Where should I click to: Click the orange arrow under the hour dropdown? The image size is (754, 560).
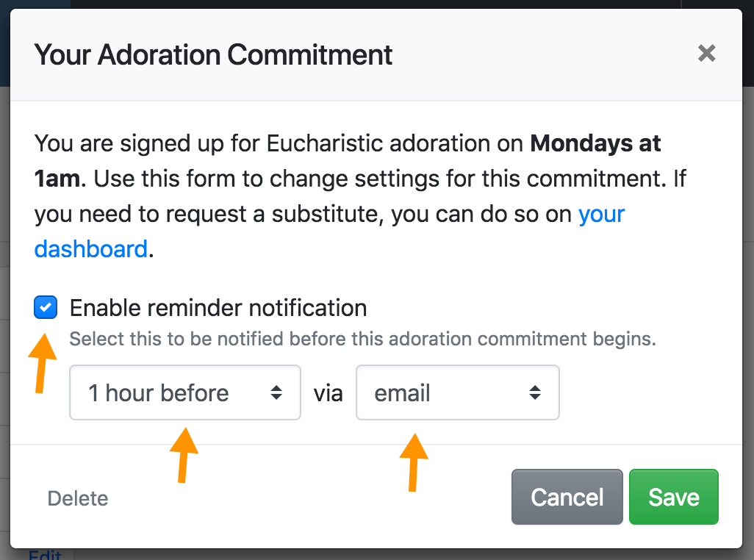point(184,454)
